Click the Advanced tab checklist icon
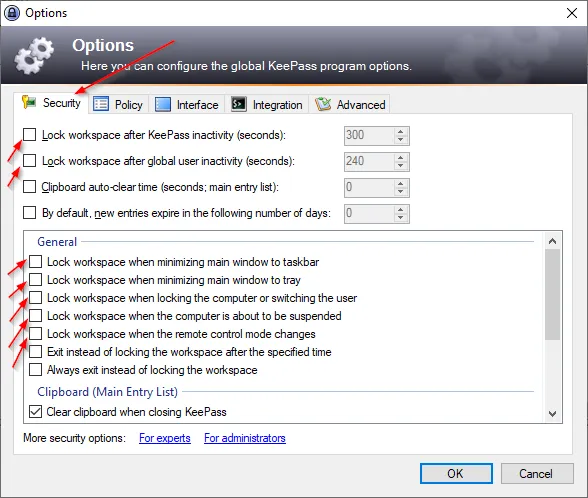The height and width of the screenshot is (498, 588). coord(323,104)
